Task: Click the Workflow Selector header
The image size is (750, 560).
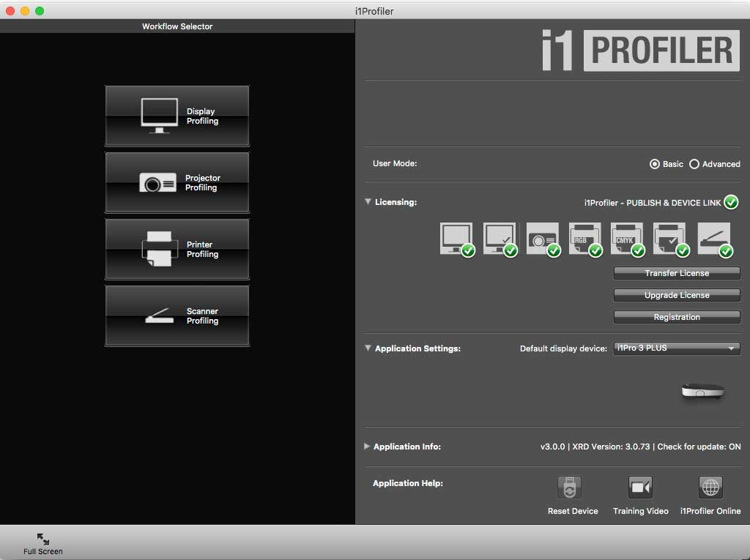Action: [177, 26]
